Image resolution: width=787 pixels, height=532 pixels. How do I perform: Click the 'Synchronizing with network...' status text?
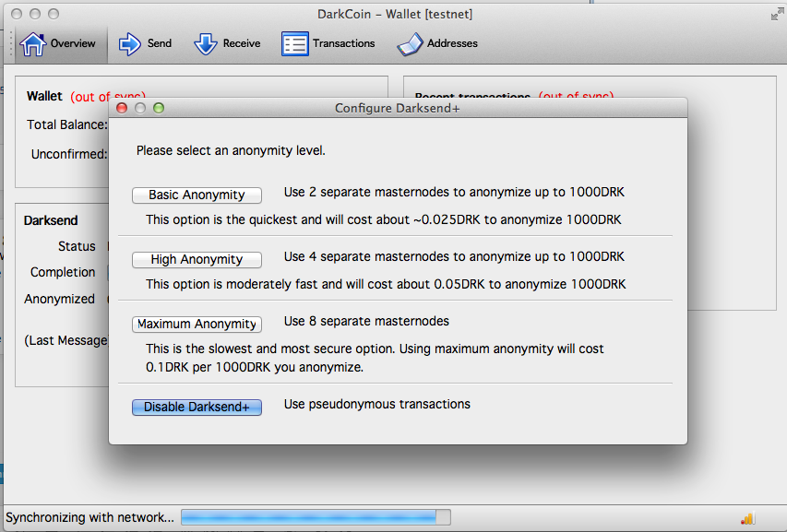click(x=89, y=517)
